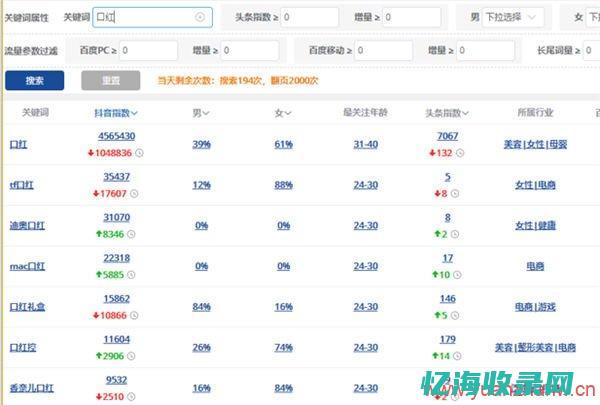
Task: Open the keyword link 香奈儿口红
Action: tap(32, 388)
